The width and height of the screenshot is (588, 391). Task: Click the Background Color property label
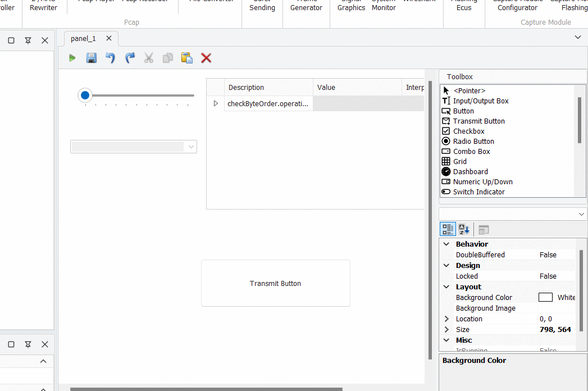[x=484, y=298]
